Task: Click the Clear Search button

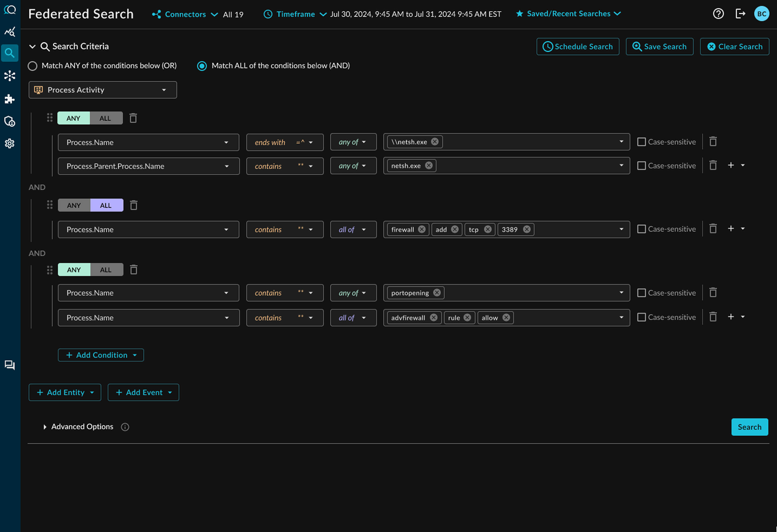Action: (x=734, y=47)
